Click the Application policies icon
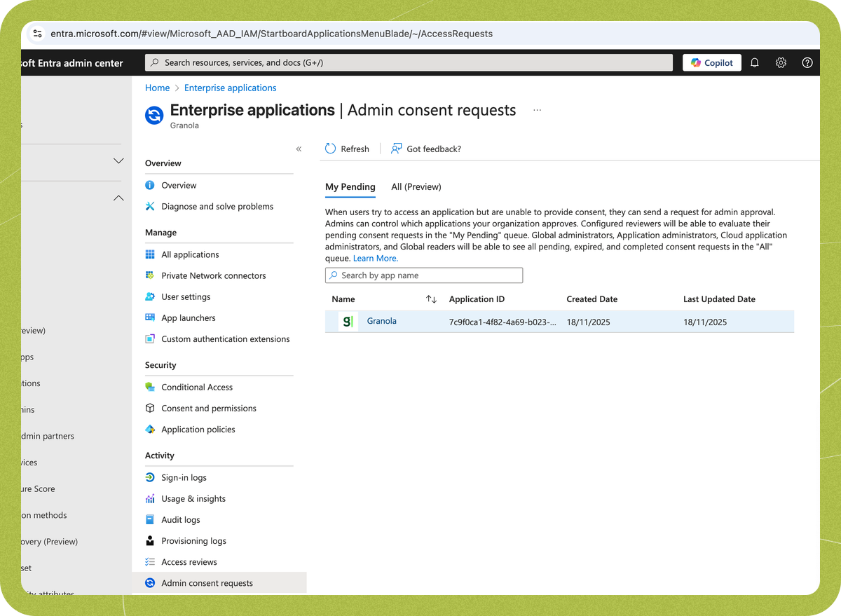Image resolution: width=841 pixels, height=616 pixels. click(x=149, y=429)
